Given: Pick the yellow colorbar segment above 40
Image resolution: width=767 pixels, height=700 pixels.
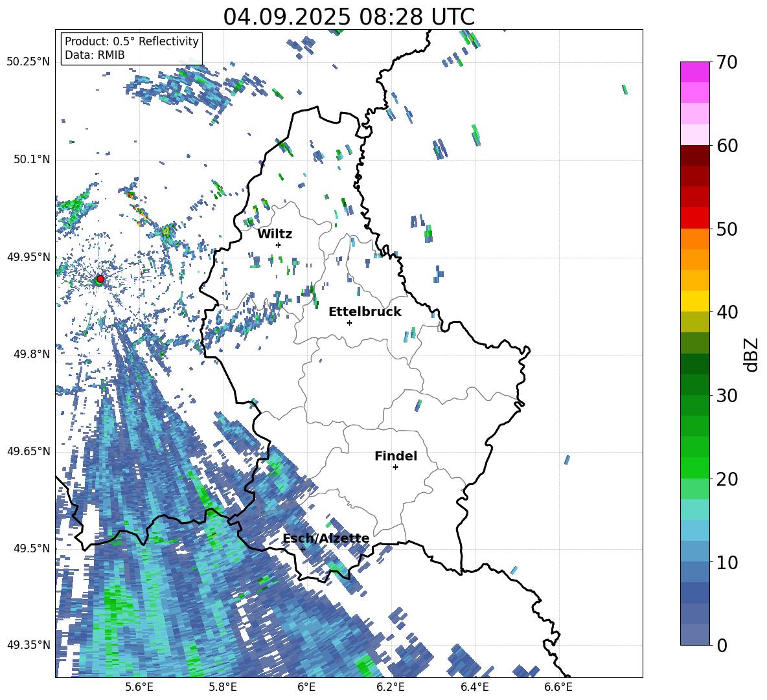Looking at the screenshot, I should [694, 300].
